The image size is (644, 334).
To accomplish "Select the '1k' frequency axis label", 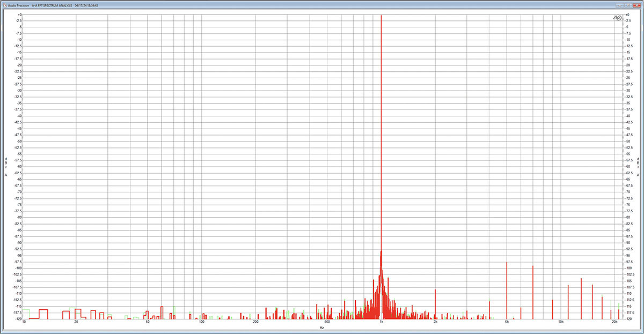I will 381,322.
